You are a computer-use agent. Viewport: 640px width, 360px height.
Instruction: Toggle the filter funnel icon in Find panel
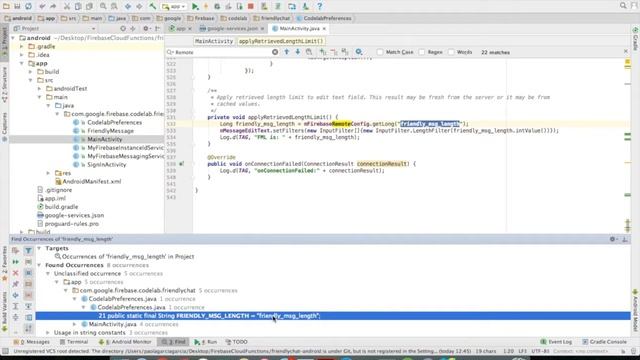pyautogui.click(x=29, y=250)
